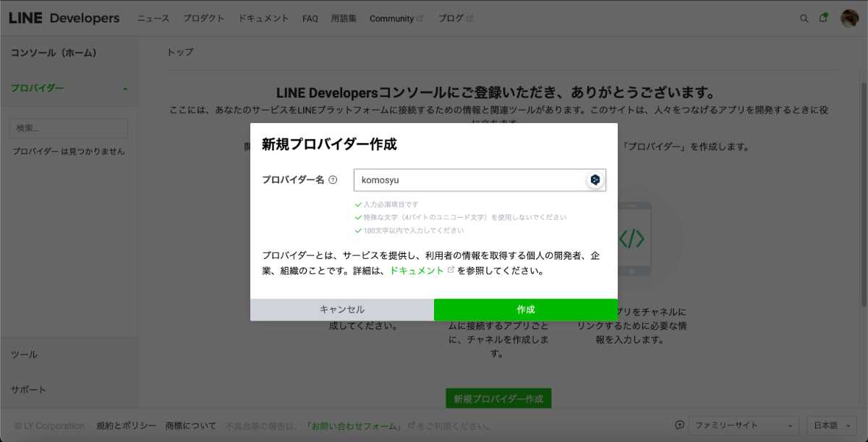
Task: Go to コンソール（ホーム） in sidebar
Action: [54, 53]
